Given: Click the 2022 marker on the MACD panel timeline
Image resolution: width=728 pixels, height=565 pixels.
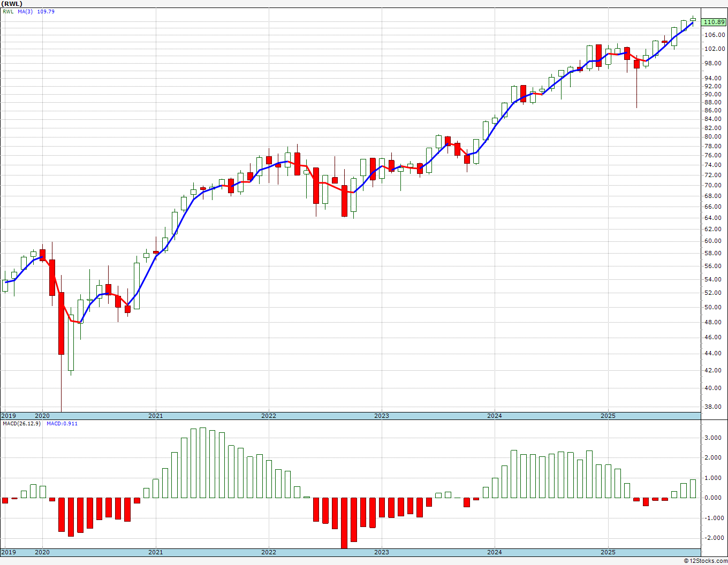Looking at the screenshot, I should (269, 552).
